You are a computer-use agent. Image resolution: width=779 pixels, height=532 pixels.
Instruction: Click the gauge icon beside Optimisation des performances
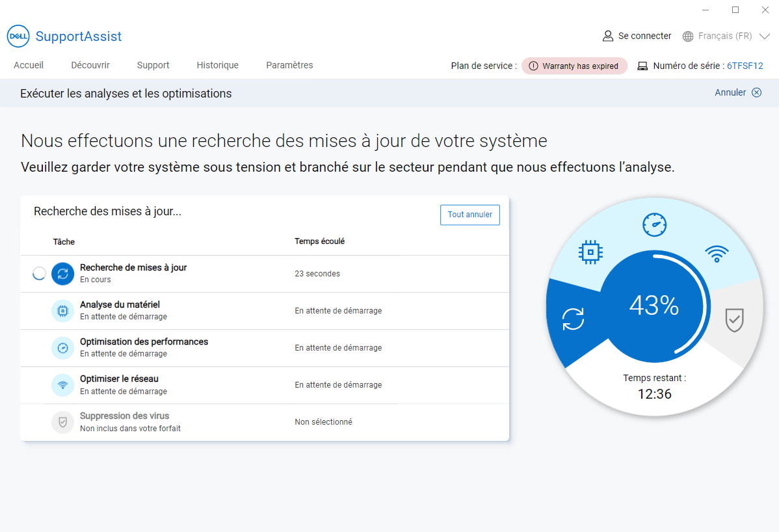coord(63,348)
